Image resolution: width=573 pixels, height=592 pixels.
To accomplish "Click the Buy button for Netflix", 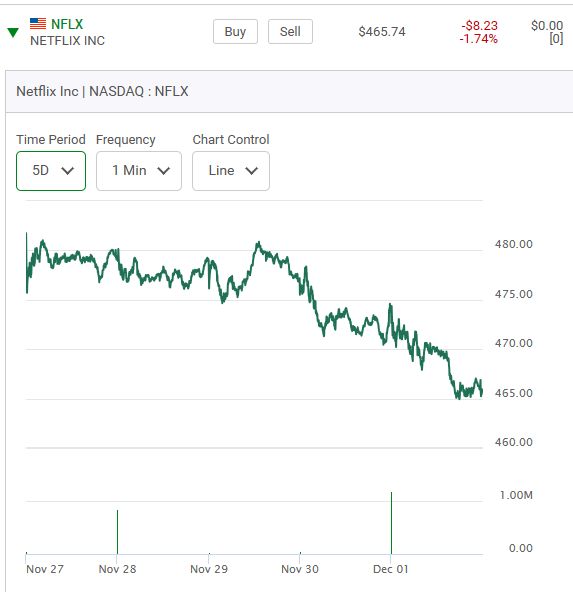I will (x=235, y=32).
